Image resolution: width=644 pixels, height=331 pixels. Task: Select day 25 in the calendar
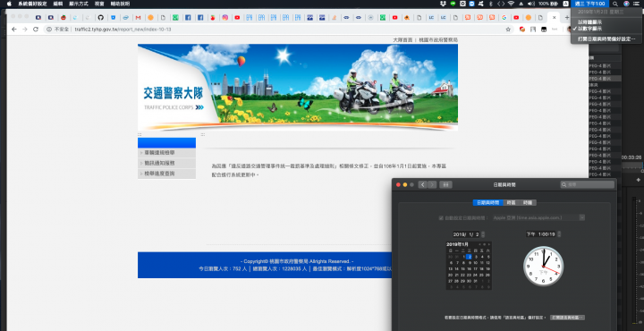coord(481,276)
